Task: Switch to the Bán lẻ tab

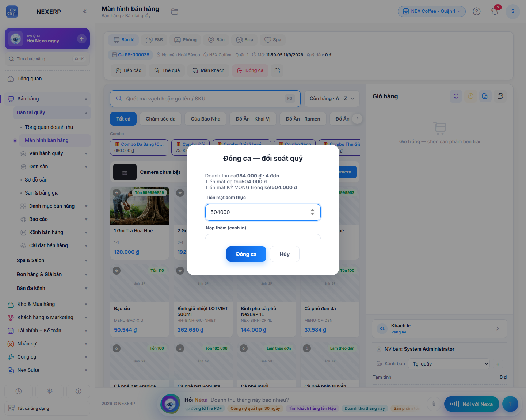Action: (x=124, y=40)
